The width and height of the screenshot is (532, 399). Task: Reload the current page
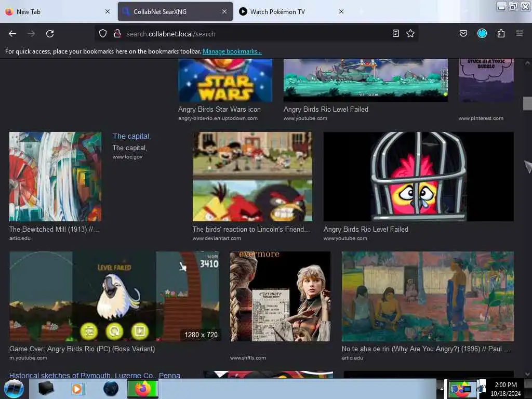click(50, 34)
